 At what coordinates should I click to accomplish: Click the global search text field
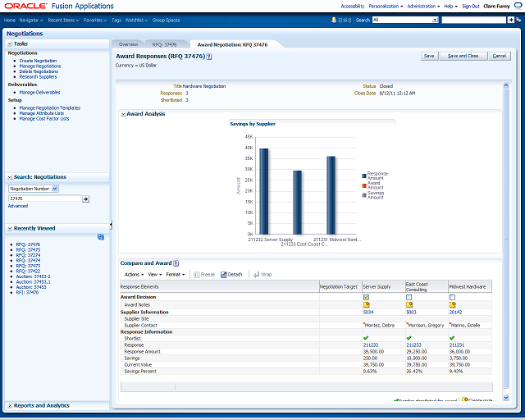(473, 20)
